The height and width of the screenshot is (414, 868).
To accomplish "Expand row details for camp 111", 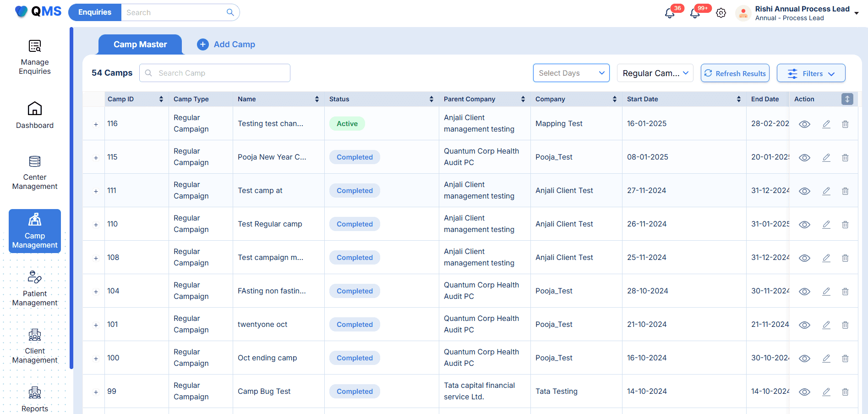I will [96, 191].
